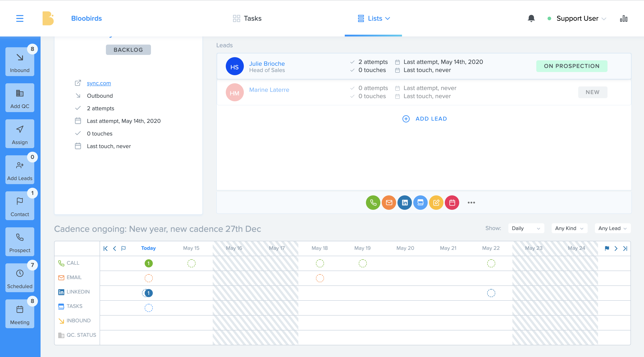Open the Any Lead filter dropdown
This screenshot has height=357, width=644.
pos(612,228)
